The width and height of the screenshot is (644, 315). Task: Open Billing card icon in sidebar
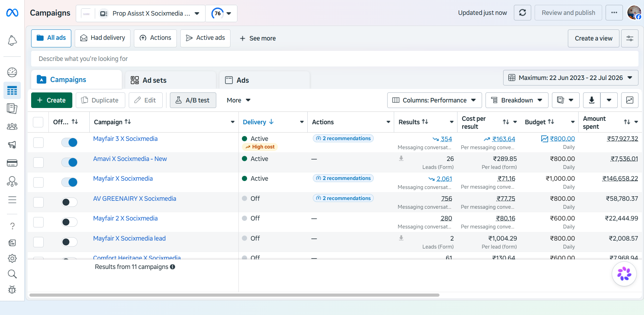pyautogui.click(x=12, y=163)
